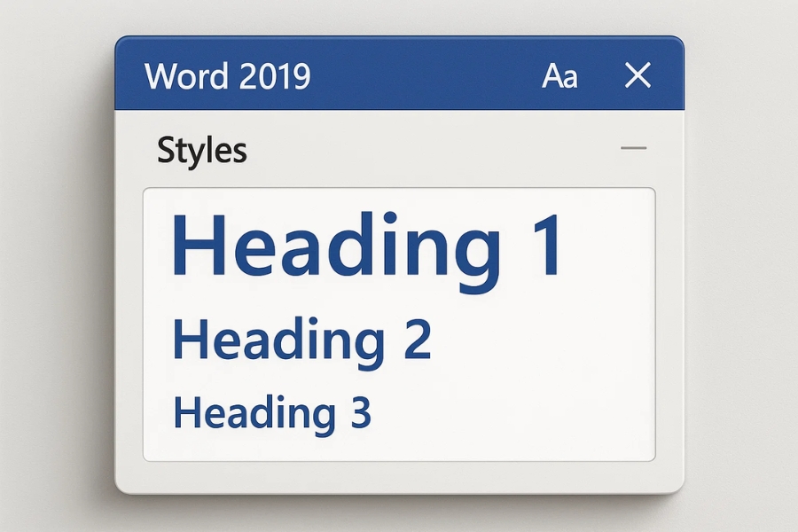Click the Word 2019 title text
Image resolution: width=798 pixels, height=532 pixels.
[x=229, y=75]
